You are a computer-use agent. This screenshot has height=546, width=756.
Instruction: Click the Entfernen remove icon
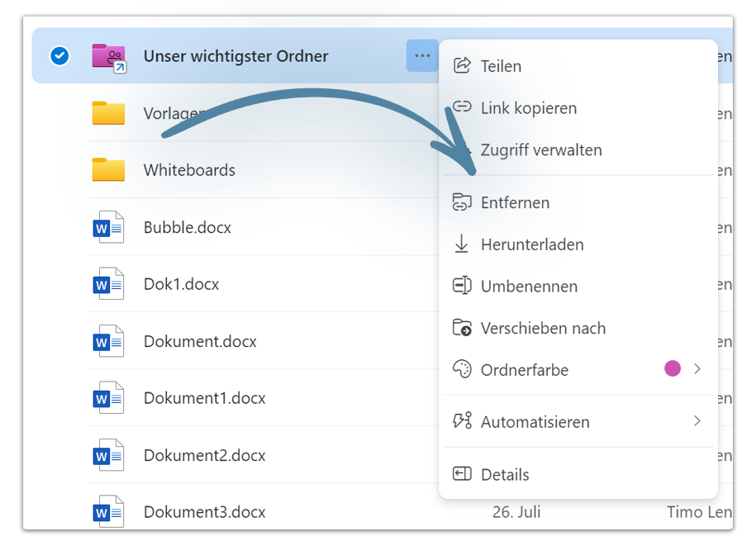point(461,202)
